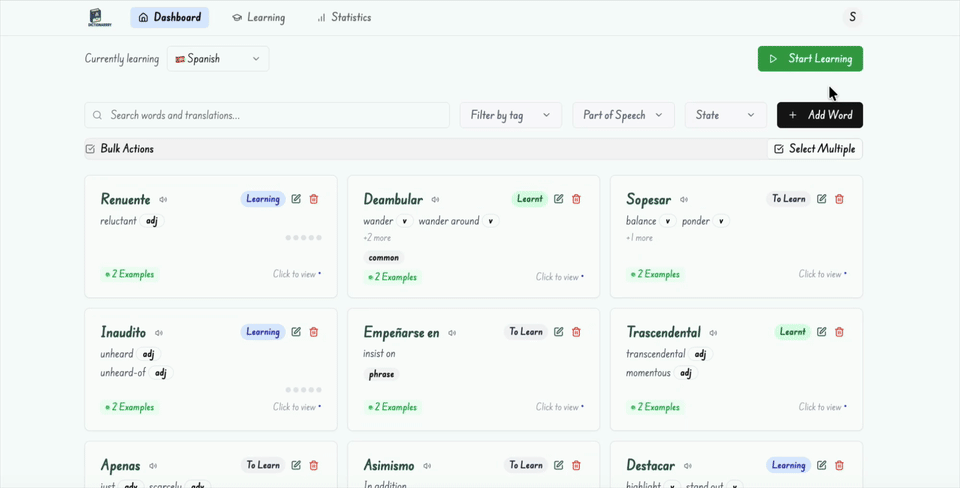Play pronunciation for Trascendental
Viewport: 960px width, 488px height.
[x=713, y=333]
